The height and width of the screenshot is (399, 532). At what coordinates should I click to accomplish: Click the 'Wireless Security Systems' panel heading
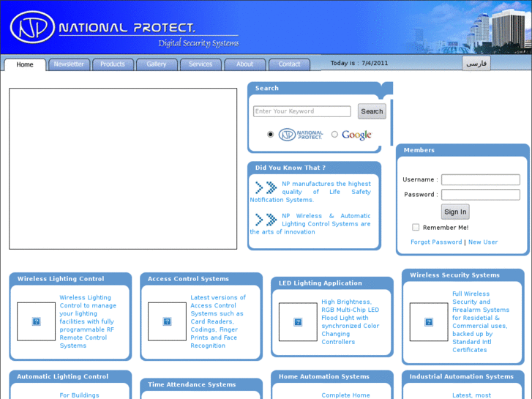pyautogui.click(x=454, y=275)
